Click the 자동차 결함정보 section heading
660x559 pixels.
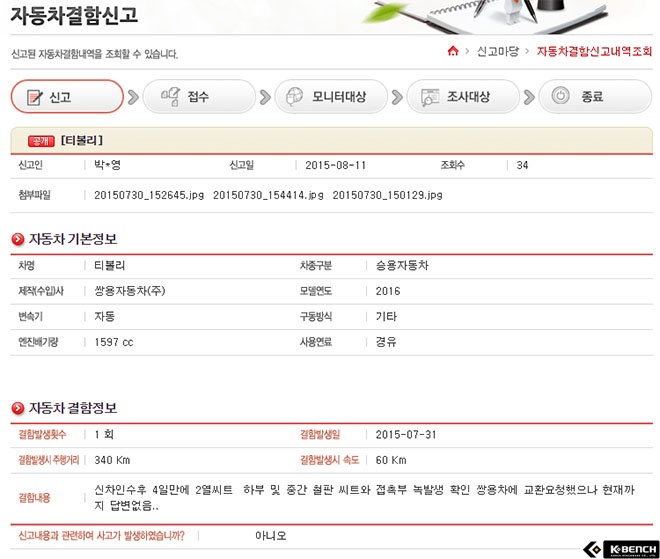coord(73,408)
